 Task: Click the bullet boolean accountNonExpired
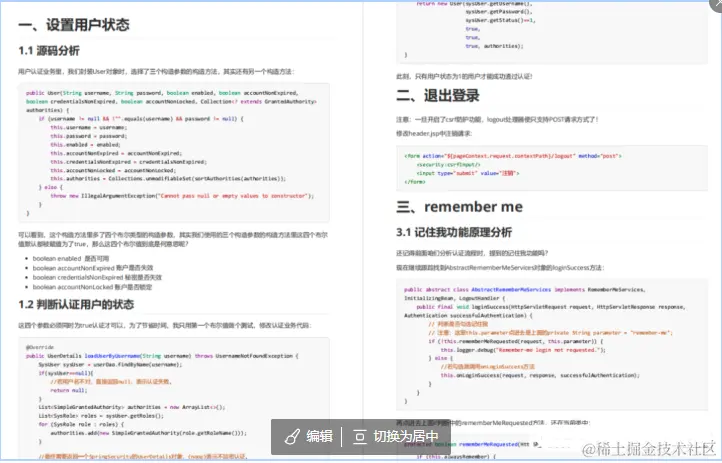pos(93,268)
